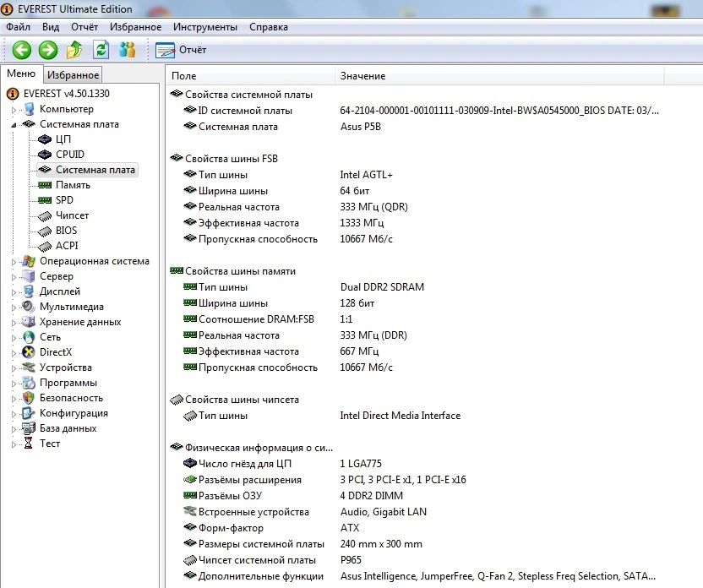The height and width of the screenshot is (588, 703).
Task: Open the Справка menu
Action: click(269, 27)
